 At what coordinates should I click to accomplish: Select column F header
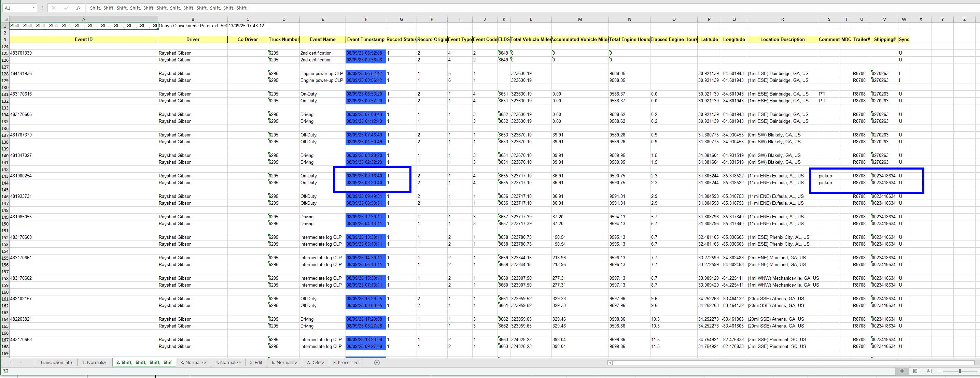coord(366,19)
